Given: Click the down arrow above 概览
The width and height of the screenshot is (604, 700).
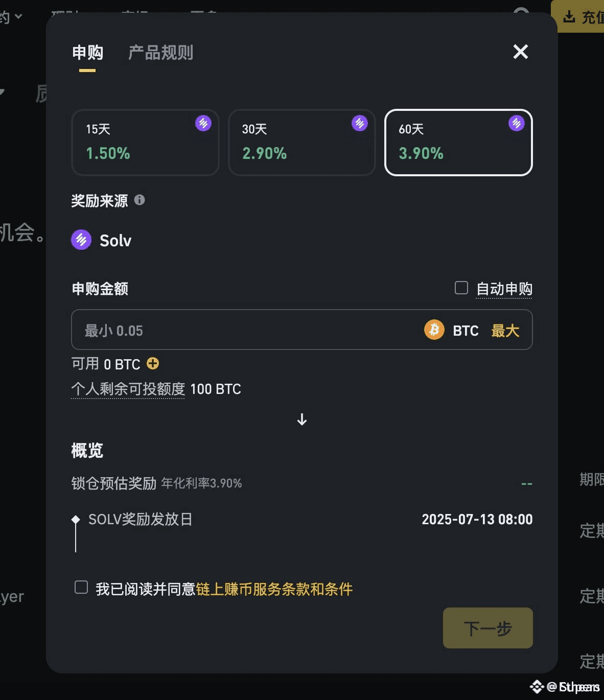Looking at the screenshot, I should (x=302, y=419).
